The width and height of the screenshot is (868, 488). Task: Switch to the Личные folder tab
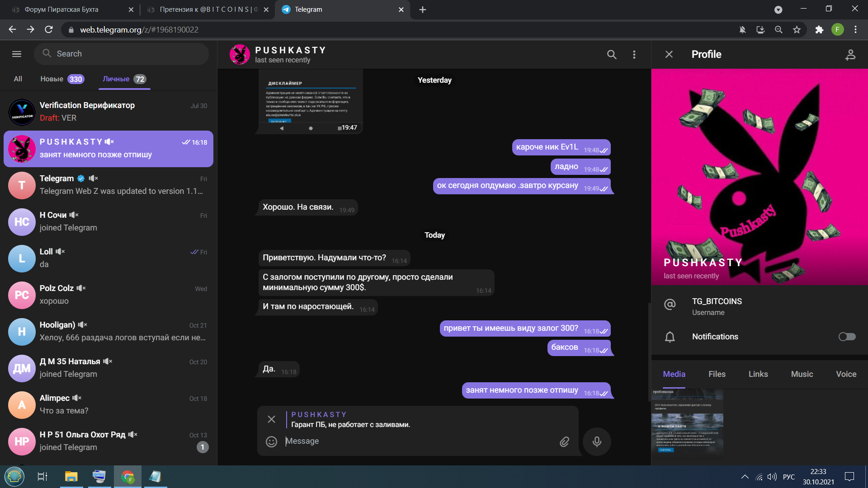point(124,79)
